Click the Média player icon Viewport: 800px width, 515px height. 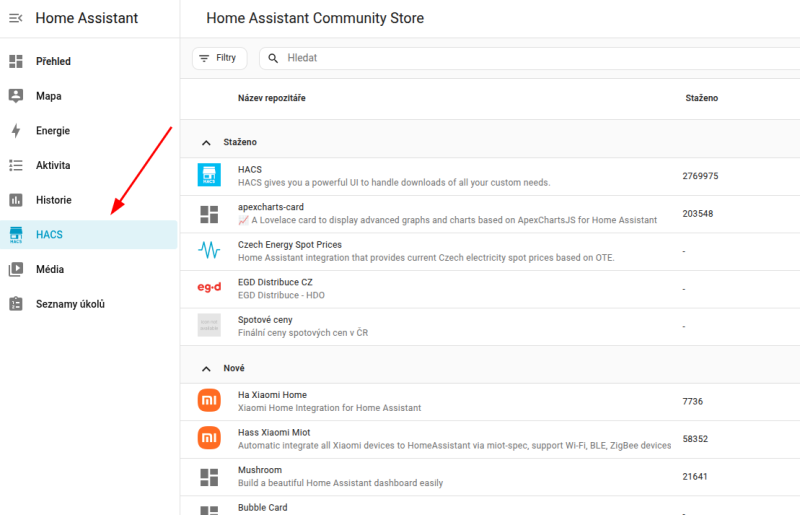click(x=16, y=269)
